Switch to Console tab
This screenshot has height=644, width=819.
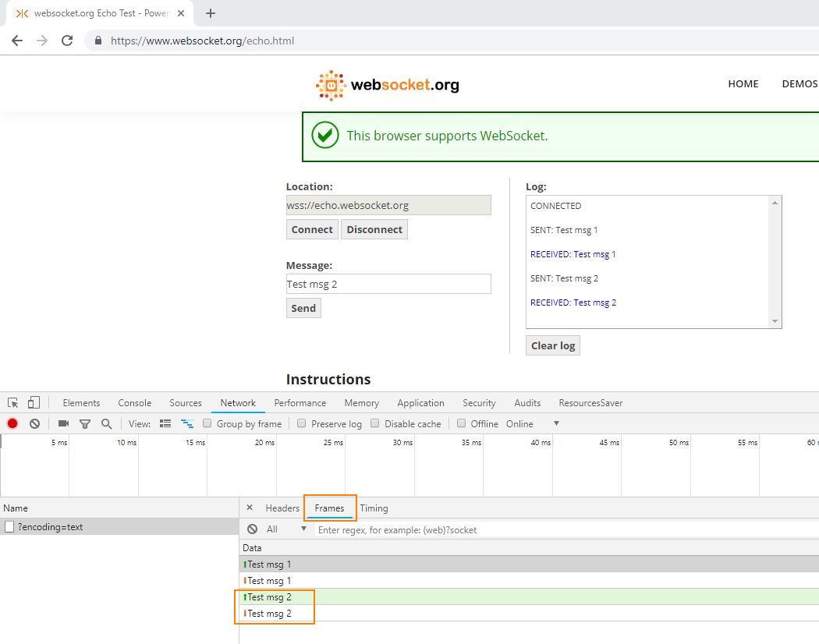[x=134, y=403]
